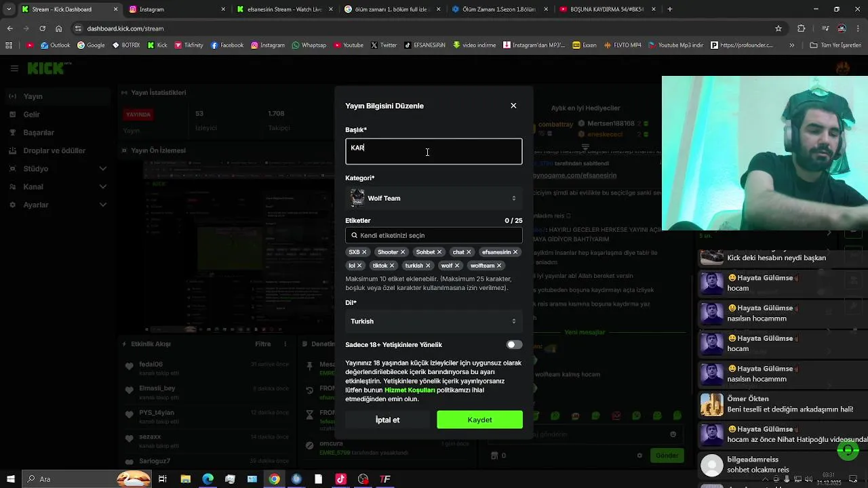Bookmark this page with star icon
Screen dimensions: 868x488
(778, 28)
